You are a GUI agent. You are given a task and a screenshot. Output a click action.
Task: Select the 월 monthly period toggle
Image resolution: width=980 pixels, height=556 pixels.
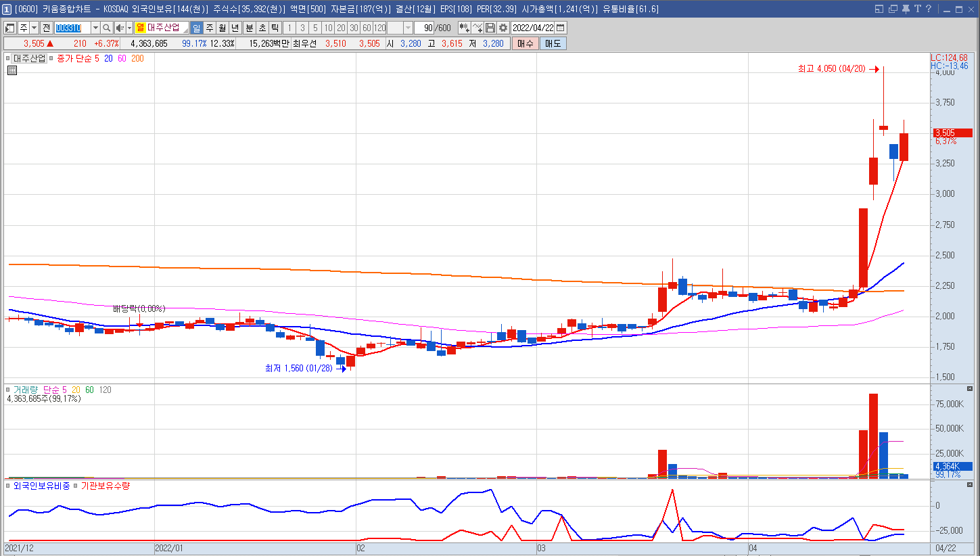click(222, 28)
